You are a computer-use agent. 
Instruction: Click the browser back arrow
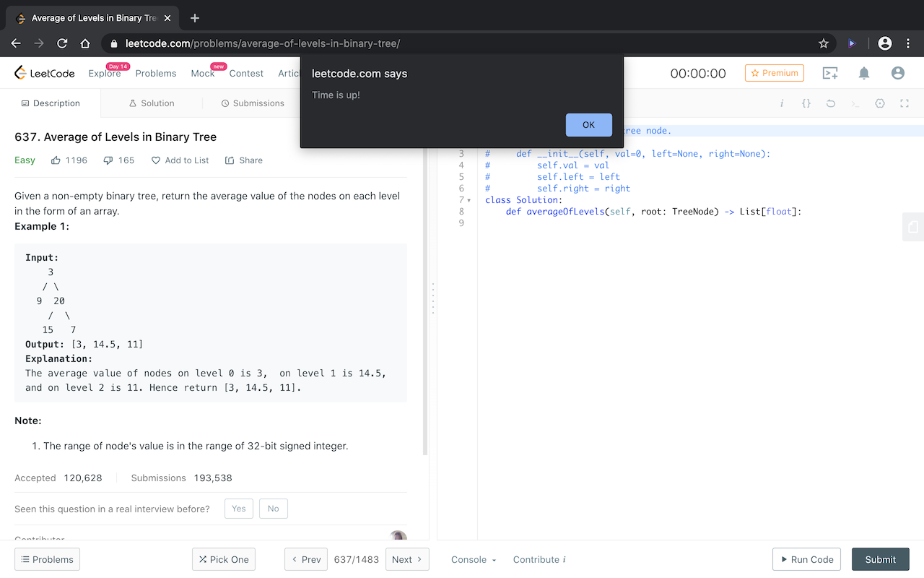(16, 43)
